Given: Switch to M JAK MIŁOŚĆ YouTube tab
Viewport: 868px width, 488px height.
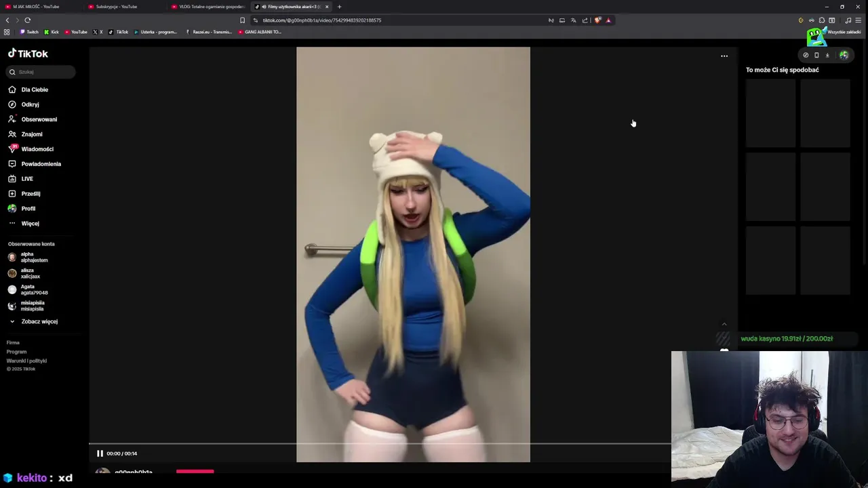Looking at the screenshot, I should [41, 7].
